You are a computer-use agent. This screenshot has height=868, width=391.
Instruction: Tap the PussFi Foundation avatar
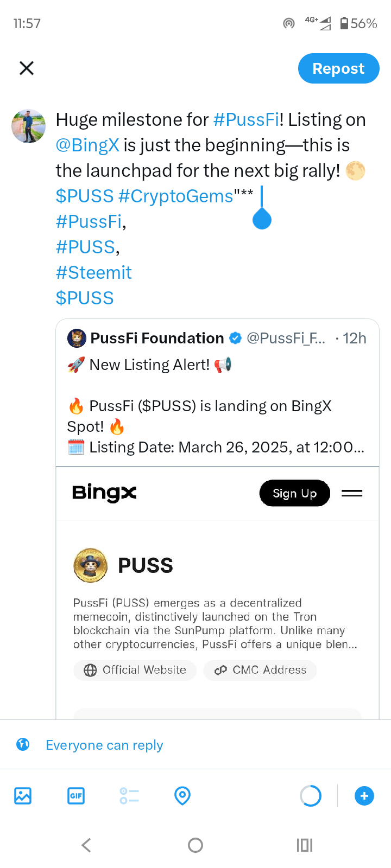click(x=77, y=338)
